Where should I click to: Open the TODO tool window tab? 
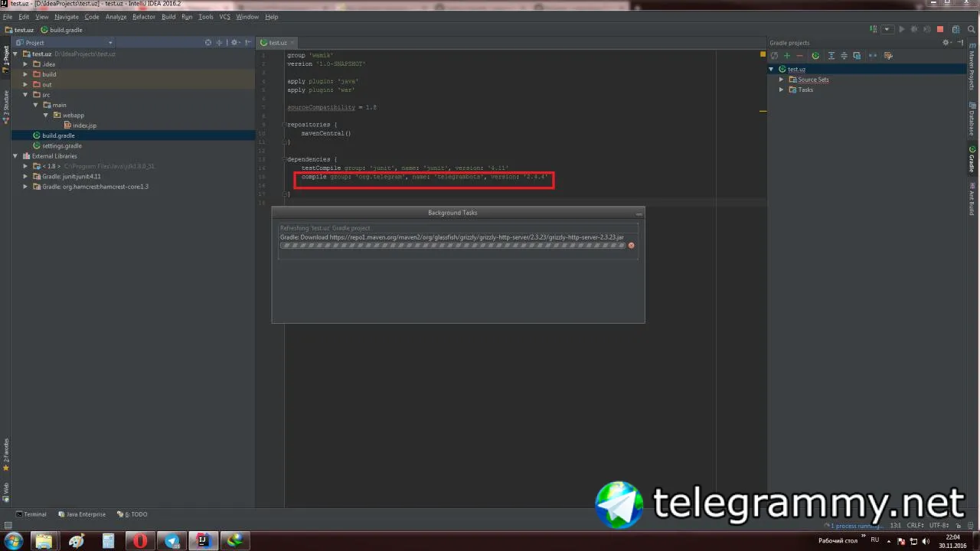click(132, 515)
